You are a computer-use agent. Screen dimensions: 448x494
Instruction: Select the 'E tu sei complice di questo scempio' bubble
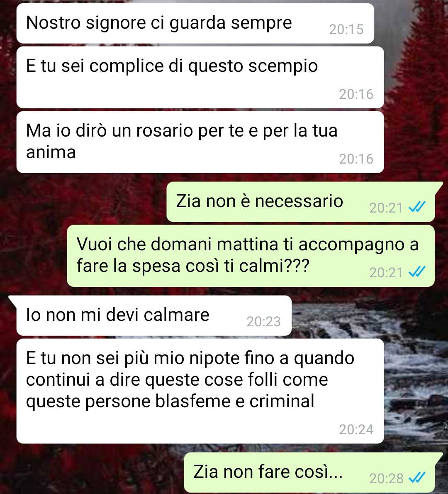point(200,78)
